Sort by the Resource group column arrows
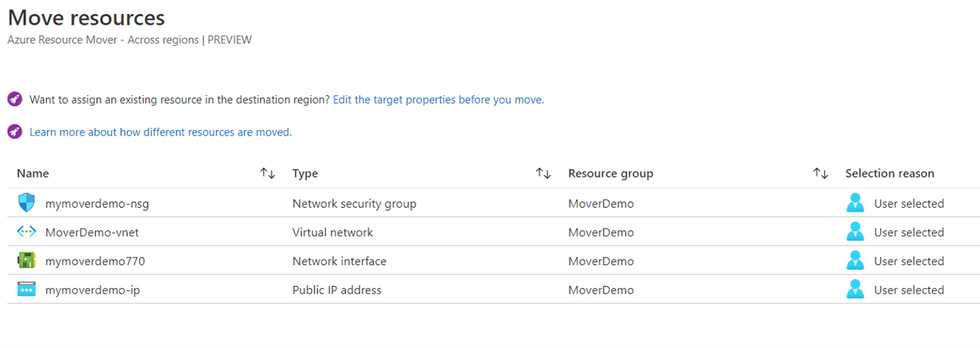Screen dimensions: 980x348 click(x=821, y=174)
